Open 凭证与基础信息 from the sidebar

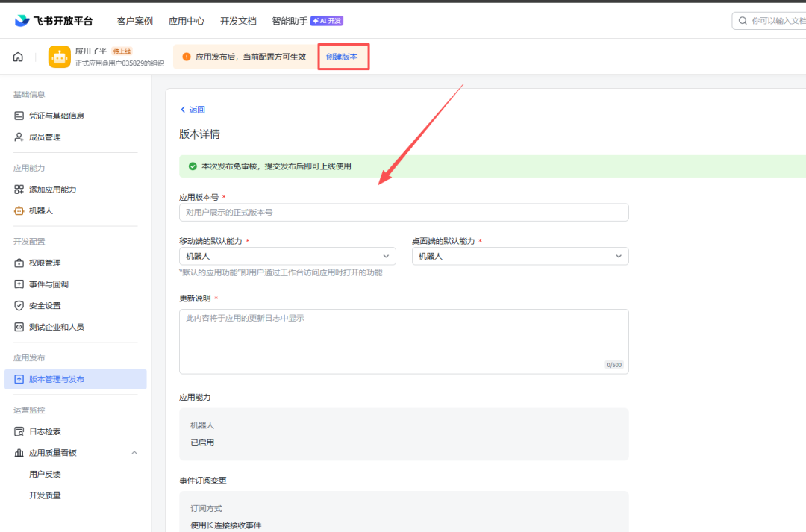pyautogui.click(x=56, y=116)
